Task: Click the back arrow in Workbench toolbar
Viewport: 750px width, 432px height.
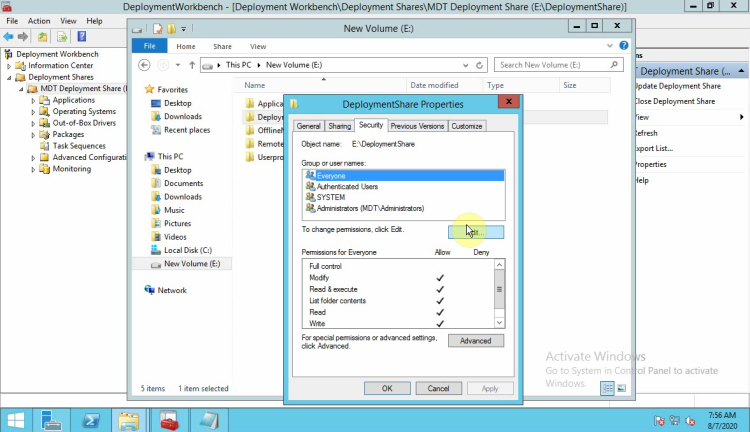Action: click(9, 37)
